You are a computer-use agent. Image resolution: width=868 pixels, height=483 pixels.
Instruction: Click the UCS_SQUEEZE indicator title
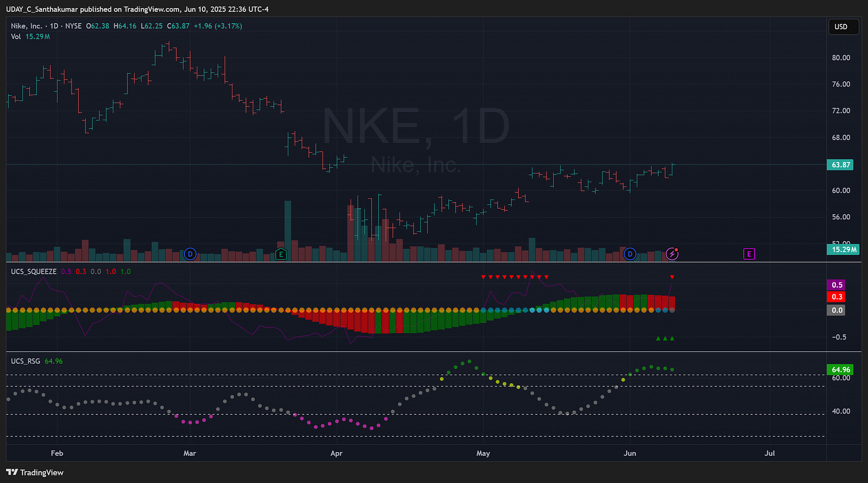(x=33, y=271)
